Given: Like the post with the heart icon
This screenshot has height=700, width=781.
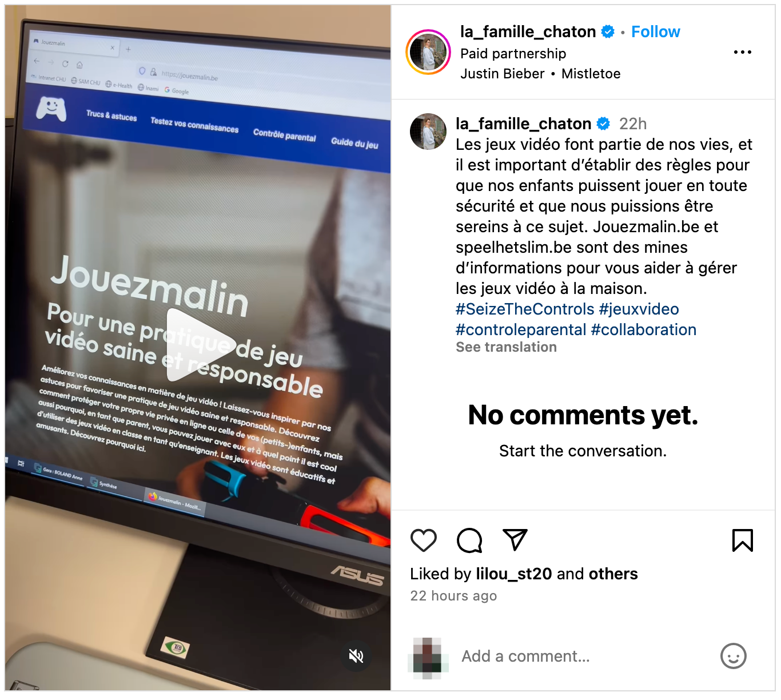Looking at the screenshot, I should point(424,540).
